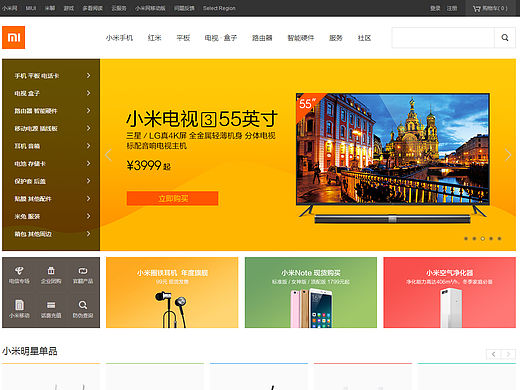Click the search magnifier button
The height and width of the screenshot is (390, 520).
tap(505, 38)
